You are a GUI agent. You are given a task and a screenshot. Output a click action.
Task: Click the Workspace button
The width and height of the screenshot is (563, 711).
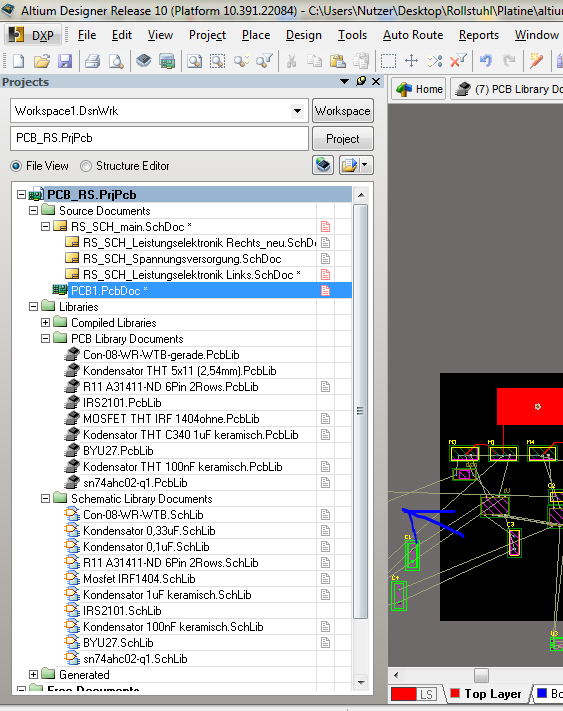pos(343,111)
